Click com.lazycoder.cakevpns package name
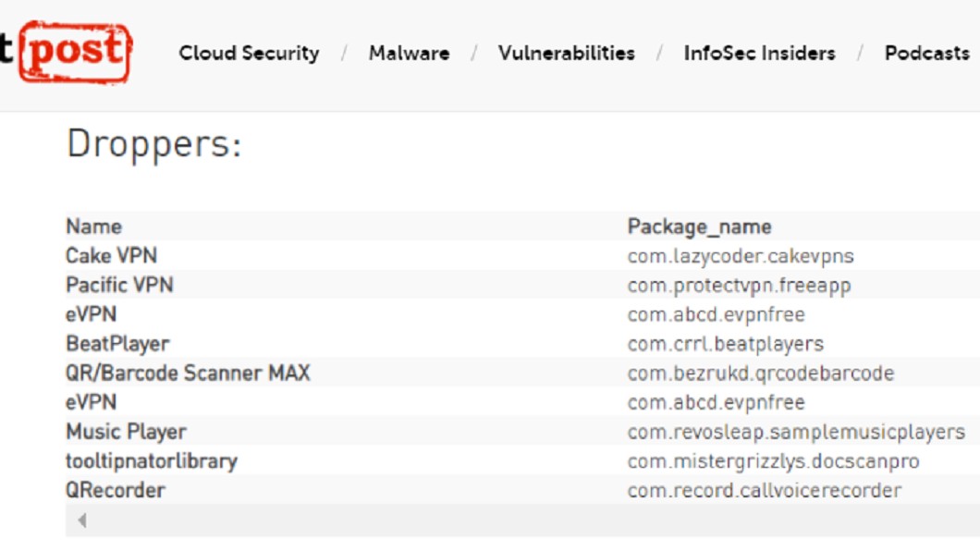Image resolution: width=980 pixels, height=551 pixels. tap(741, 256)
